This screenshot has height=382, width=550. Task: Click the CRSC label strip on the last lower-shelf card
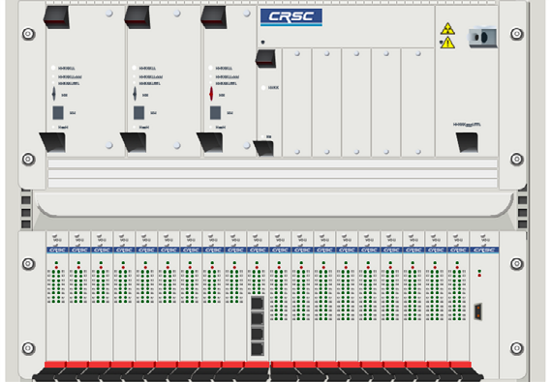point(485,250)
